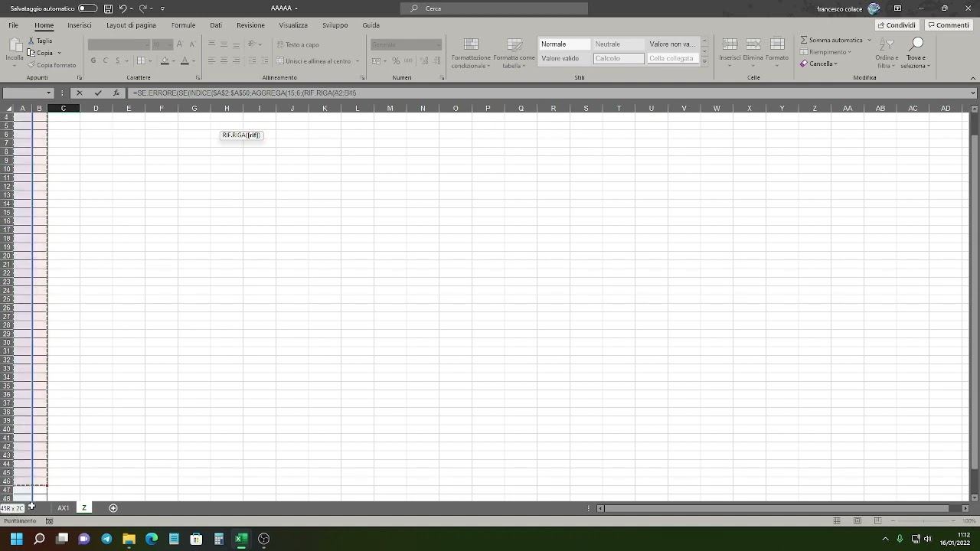Open the font size combo box
Image resolution: width=980 pixels, height=551 pixels.
click(x=162, y=44)
